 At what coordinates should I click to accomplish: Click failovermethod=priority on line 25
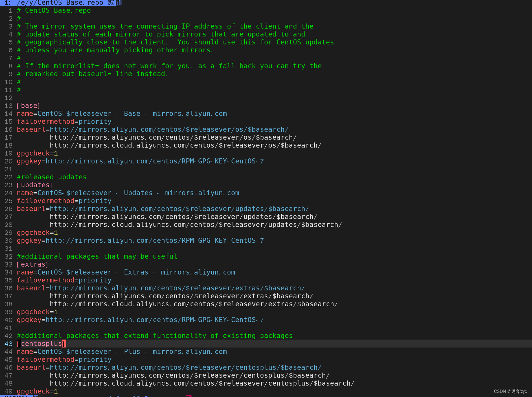pyautogui.click(x=64, y=201)
